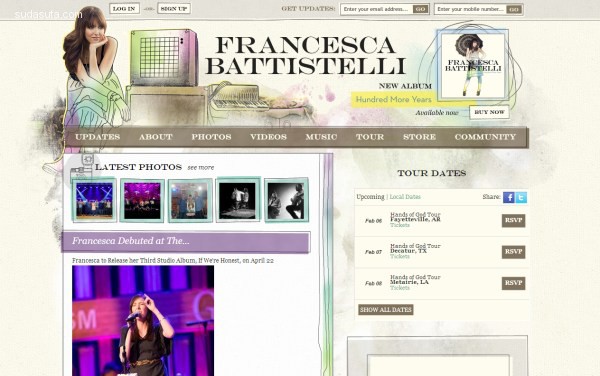Click the Feb 08 date entry
Screen dimensions: 600x376
click(x=373, y=283)
